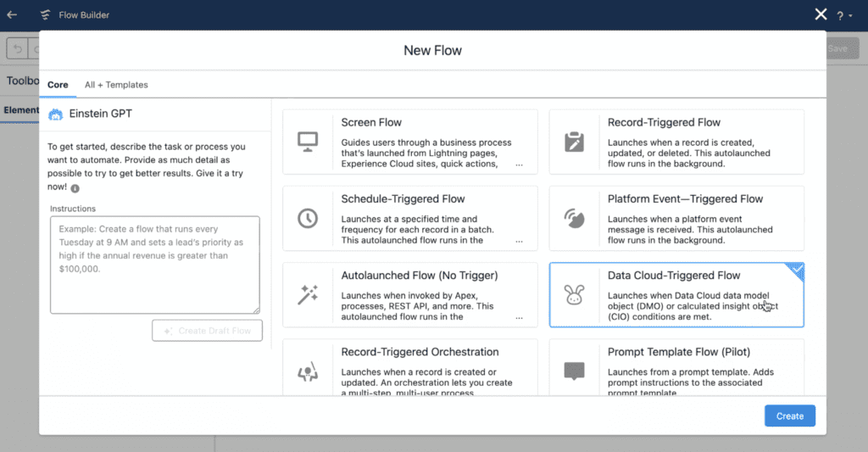Click the Autolaunched Flow (No Trigger) title
Viewport: 868px width, 452px height.
[419, 276]
